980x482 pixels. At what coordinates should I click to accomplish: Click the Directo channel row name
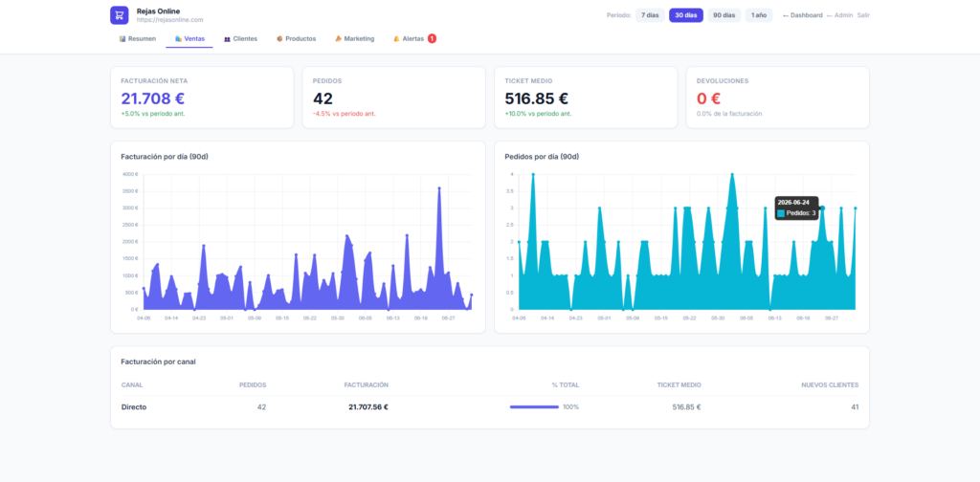[x=134, y=407]
